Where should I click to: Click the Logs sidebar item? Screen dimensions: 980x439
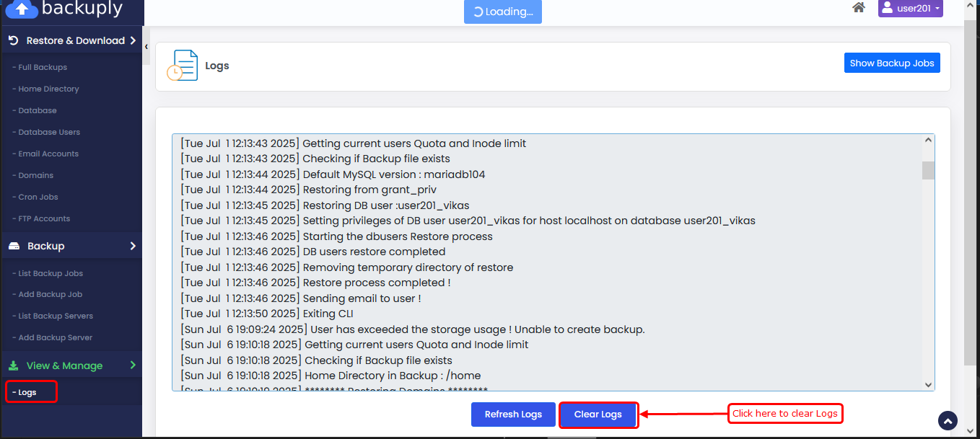[27, 392]
